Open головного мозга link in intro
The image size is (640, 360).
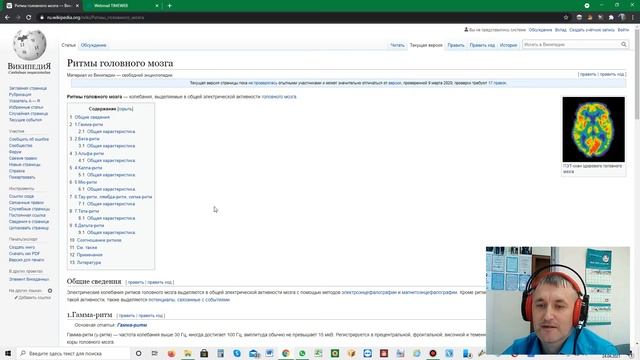click(279, 97)
